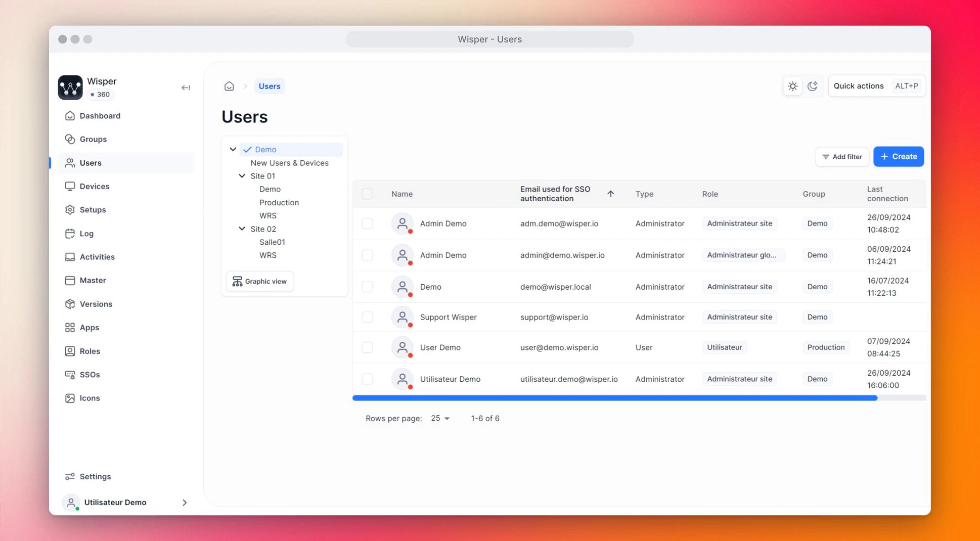Check the select-all checkbox in table header
980x541 pixels.
click(x=367, y=194)
